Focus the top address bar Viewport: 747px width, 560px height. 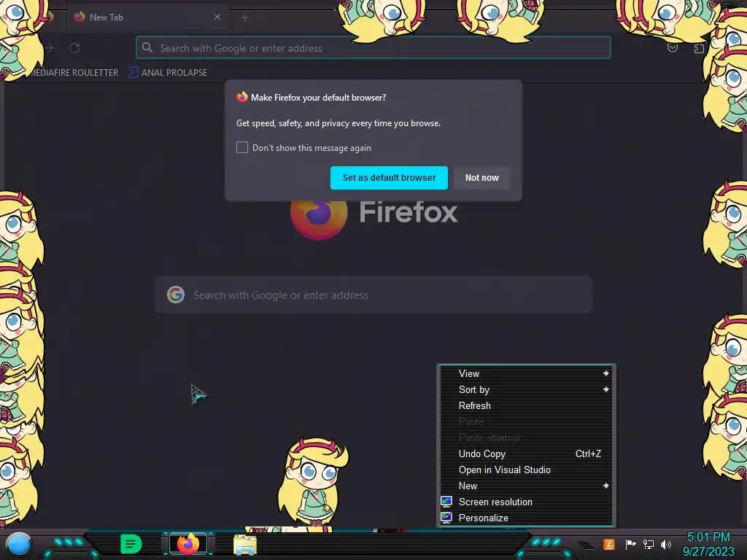(373, 47)
